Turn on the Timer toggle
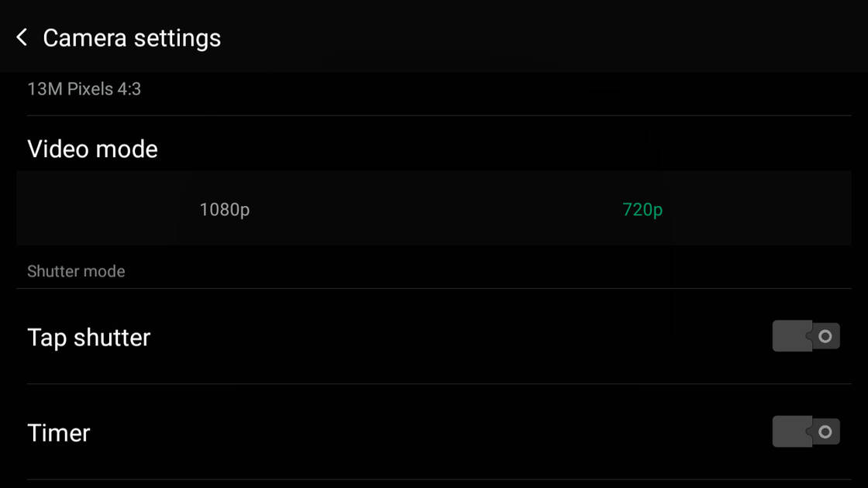The image size is (868, 488). [x=805, y=431]
